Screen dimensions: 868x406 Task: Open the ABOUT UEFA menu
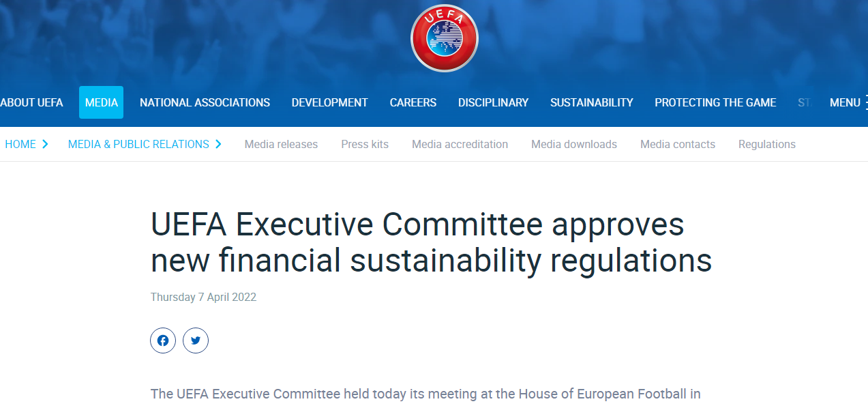click(31, 103)
